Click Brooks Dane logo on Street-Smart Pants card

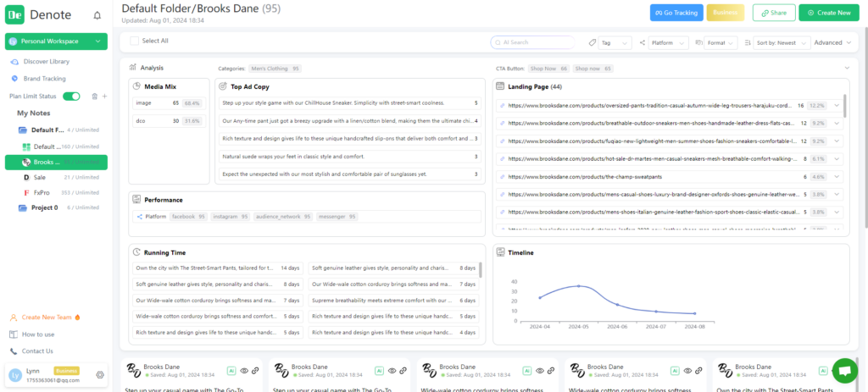click(x=724, y=371)
